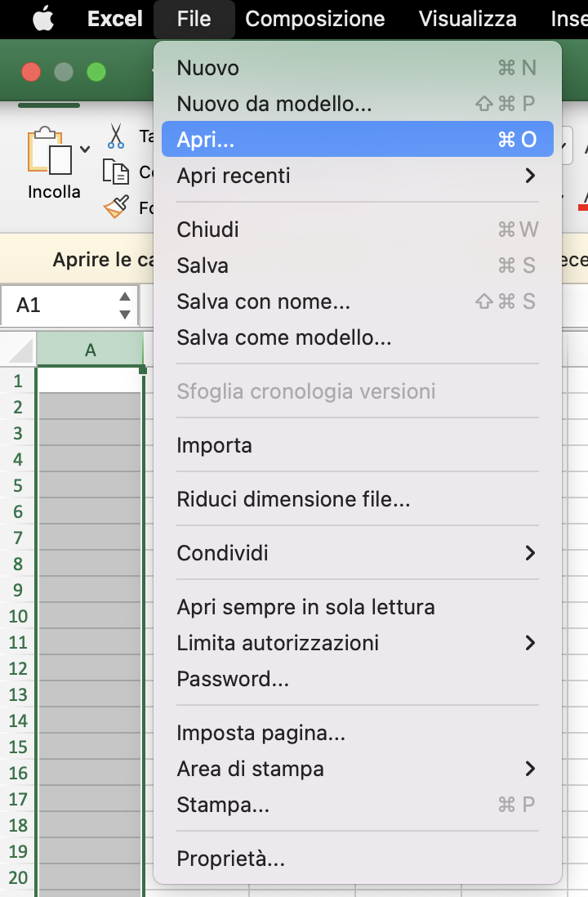This screenshot has width=588, height=897.
Task: Select row 1 header
Action: 18,381
